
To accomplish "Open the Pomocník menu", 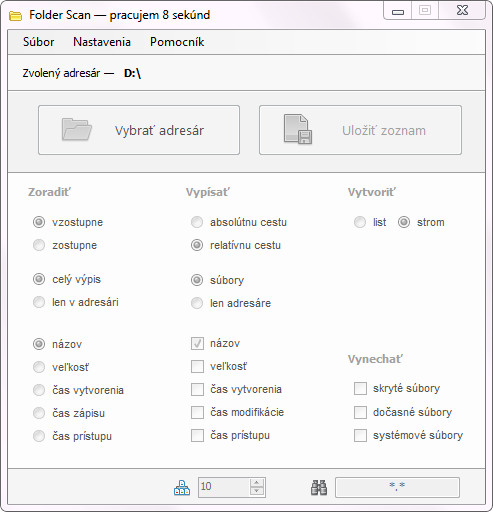I will point(177,42).
